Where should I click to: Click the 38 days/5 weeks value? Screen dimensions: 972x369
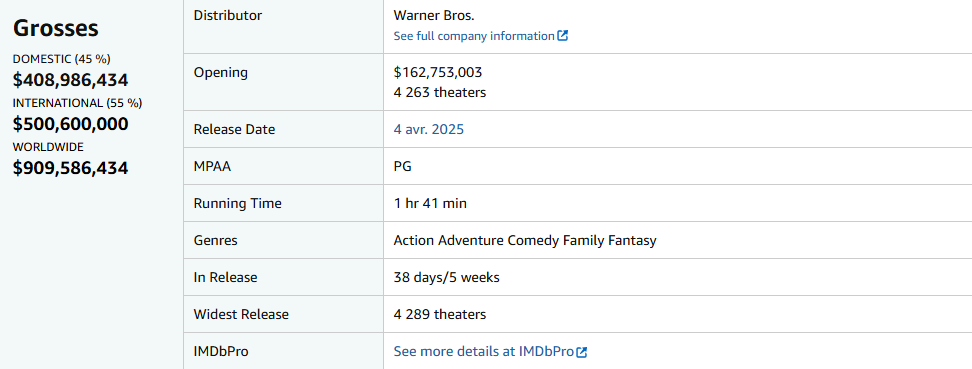point(446,278)
